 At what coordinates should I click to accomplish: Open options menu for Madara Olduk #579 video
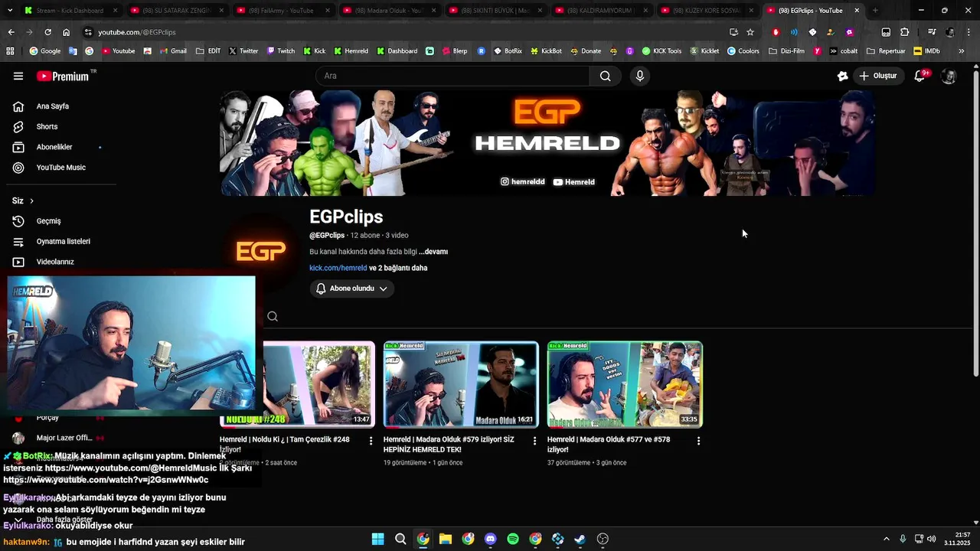tap(534, 441)
